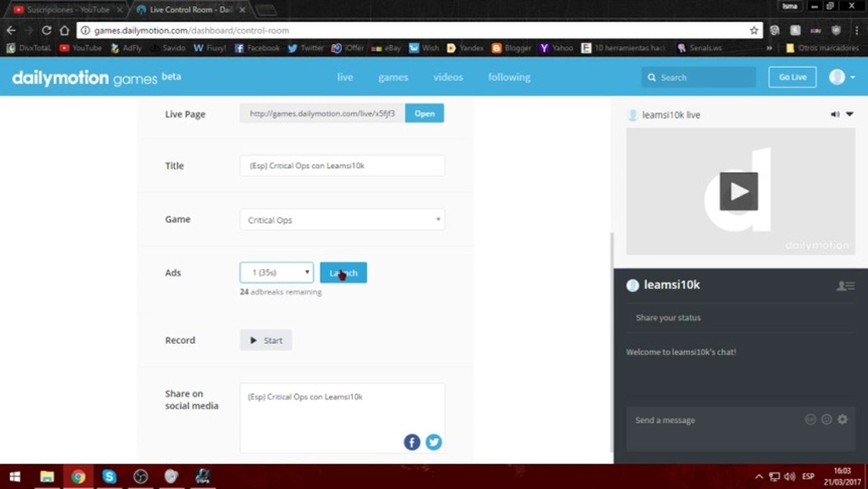Bookmark this page with the star
Screen dimensions: 868x489
[753, 31]
